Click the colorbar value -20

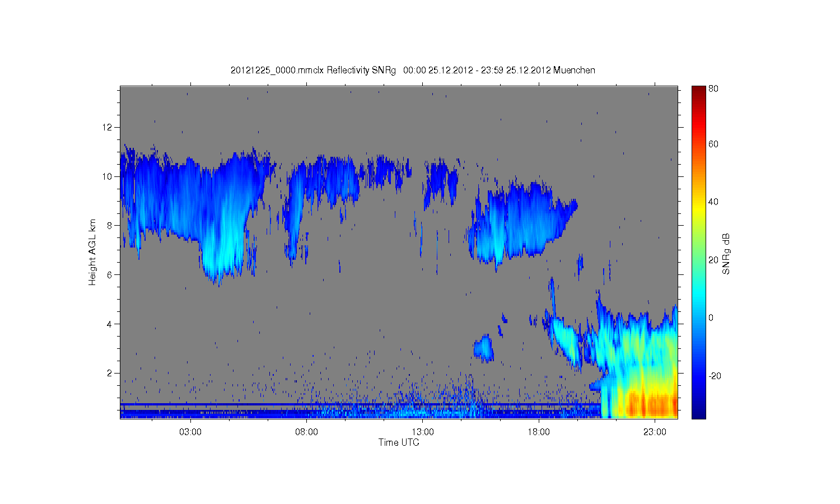tap(715, 376)
